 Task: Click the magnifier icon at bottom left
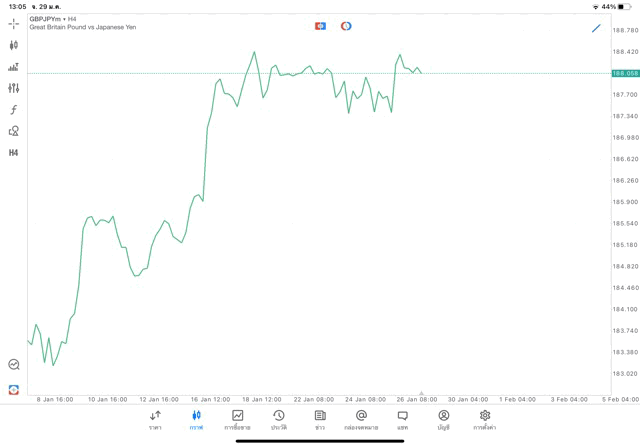[x=14, y=365]
